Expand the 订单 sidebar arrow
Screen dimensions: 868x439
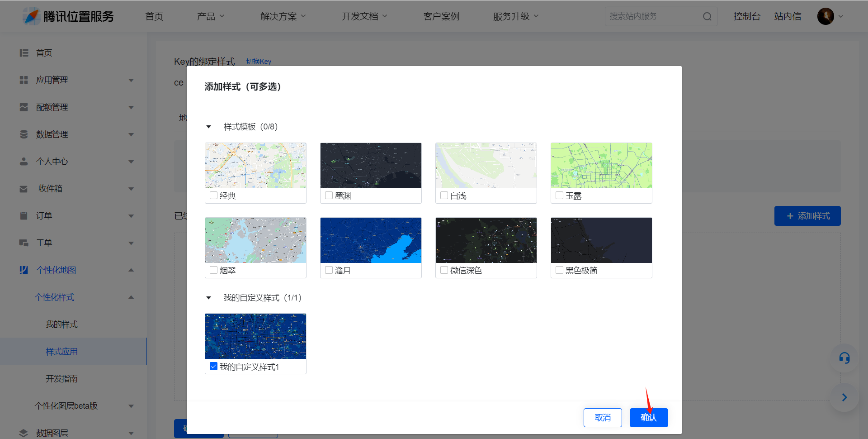tap(131, 216)
